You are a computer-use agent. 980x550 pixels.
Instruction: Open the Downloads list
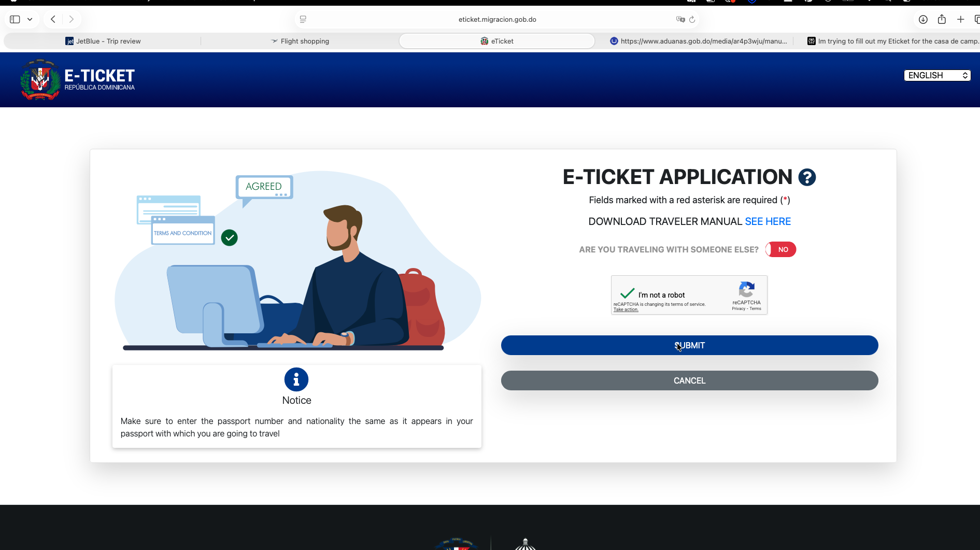923,19
